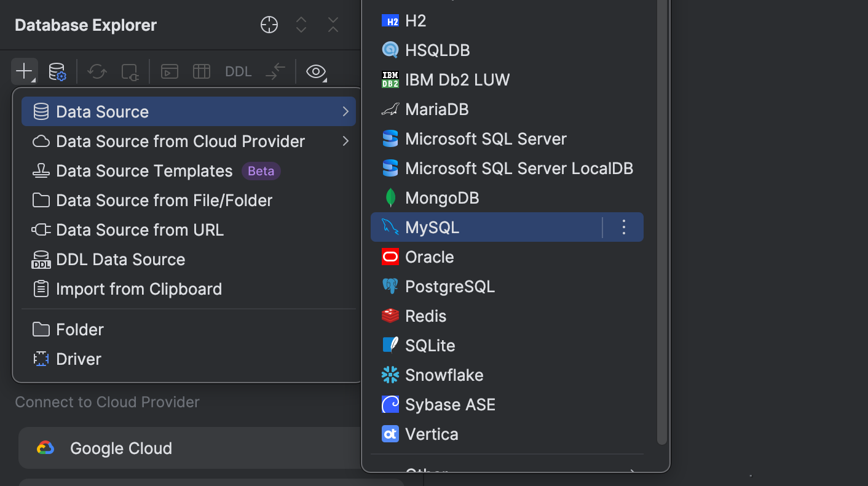Select Oracle from database list
The image size is (868, 486).
(507, 257)
